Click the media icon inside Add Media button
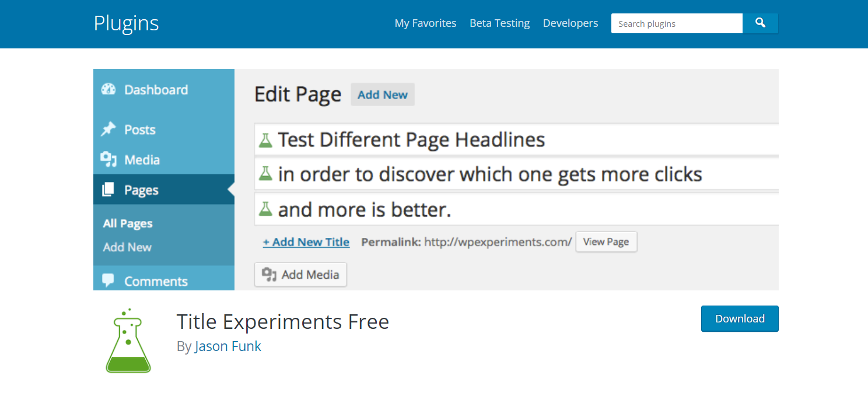 (x=269, y=274)
